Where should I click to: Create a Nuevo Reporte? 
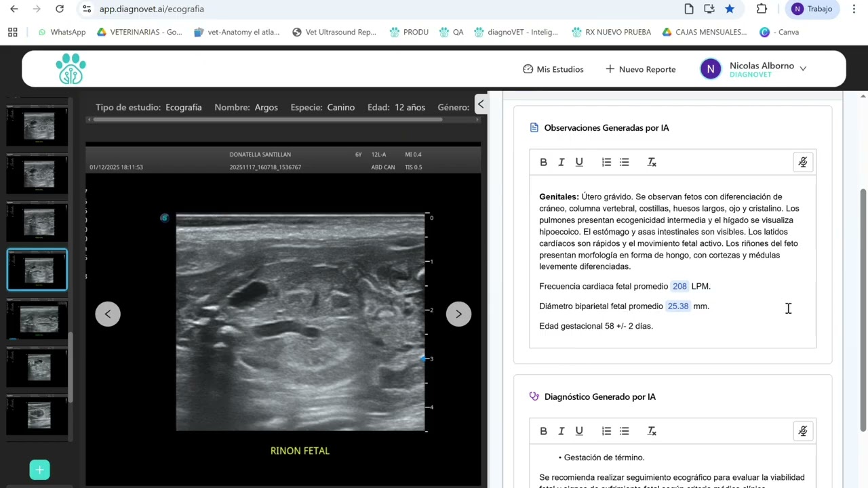point(640,69)
